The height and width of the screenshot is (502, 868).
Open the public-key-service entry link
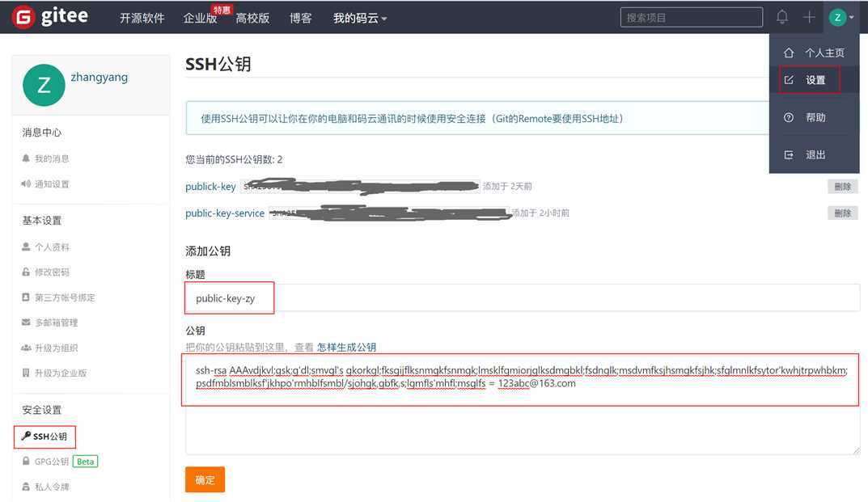pos(225,213)
